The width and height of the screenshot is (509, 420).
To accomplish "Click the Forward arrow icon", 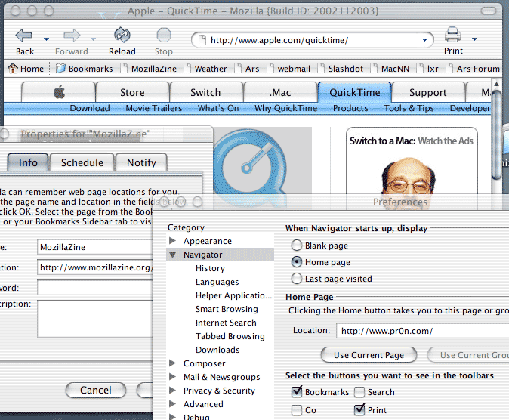I will tap(72, 35).
